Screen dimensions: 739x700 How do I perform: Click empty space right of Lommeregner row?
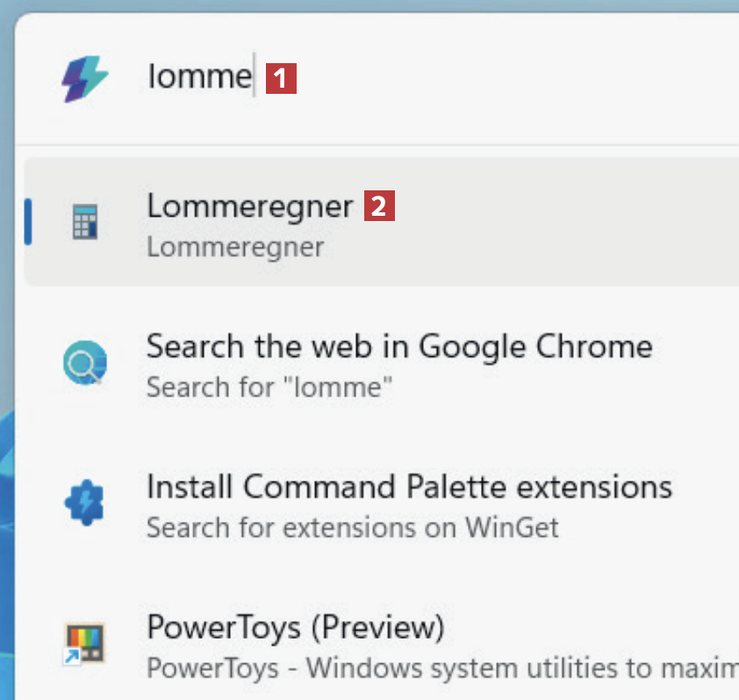tap(570, 222)
